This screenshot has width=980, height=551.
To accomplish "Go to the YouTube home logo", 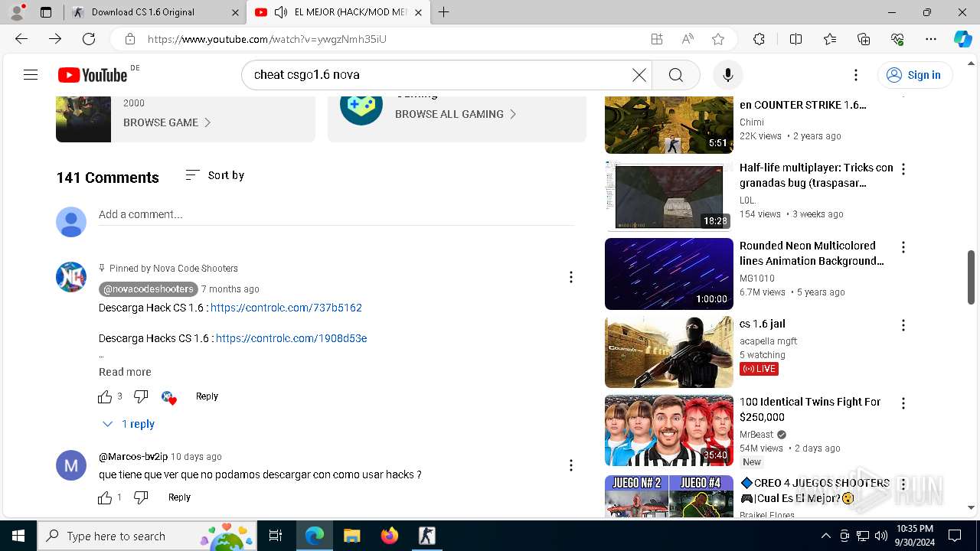I will point(93,74).
